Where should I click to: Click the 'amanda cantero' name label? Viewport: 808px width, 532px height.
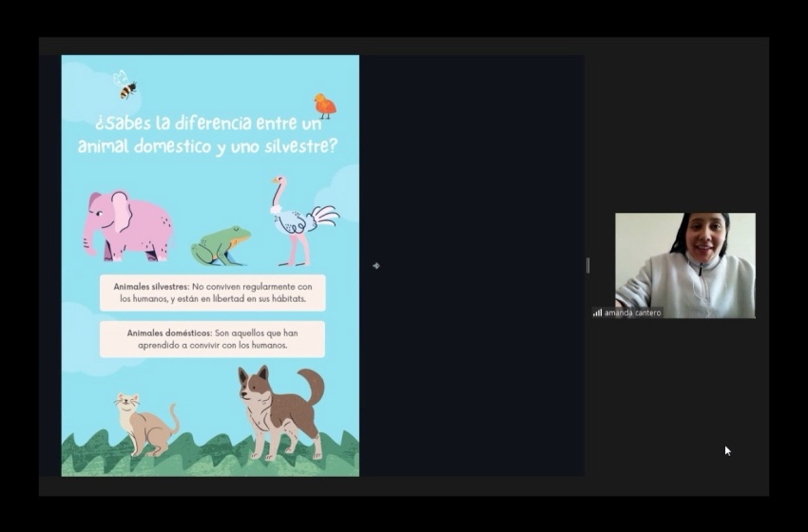tap(632, 313)
